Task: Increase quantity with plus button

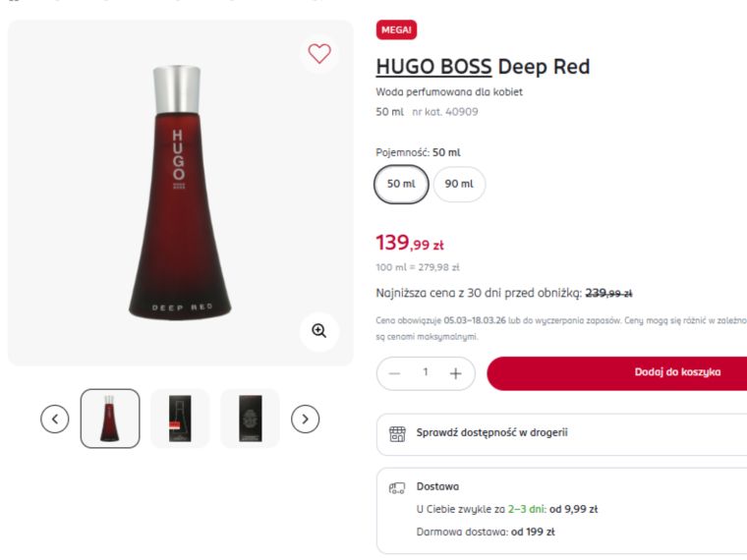Action: [x=457, y=373]
